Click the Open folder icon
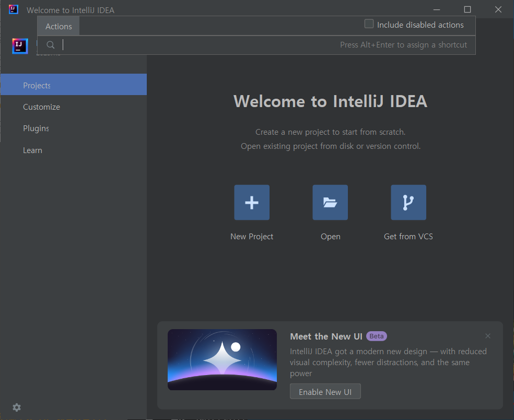514x420 pixels. click(x=330, y=202)
